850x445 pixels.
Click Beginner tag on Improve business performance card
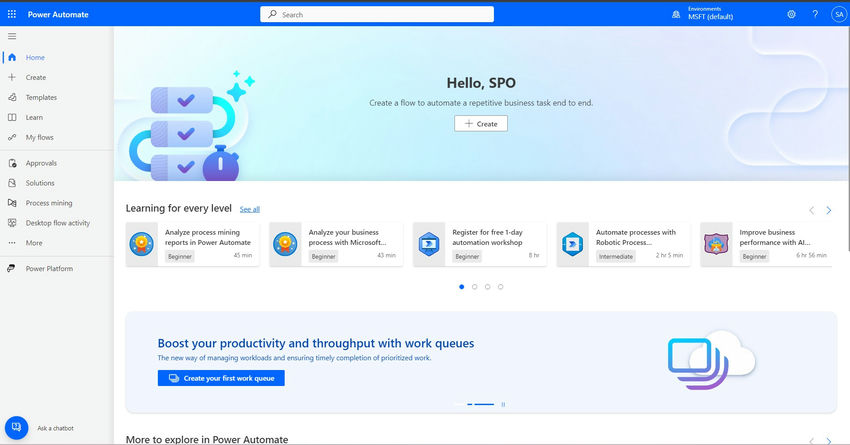(754, 257)
